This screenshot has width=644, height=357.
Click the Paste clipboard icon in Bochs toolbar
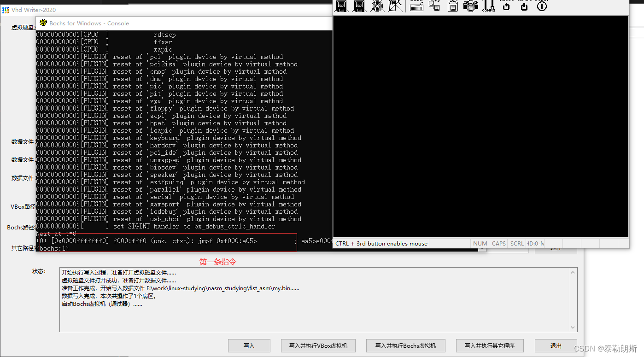tap(453, 6)
